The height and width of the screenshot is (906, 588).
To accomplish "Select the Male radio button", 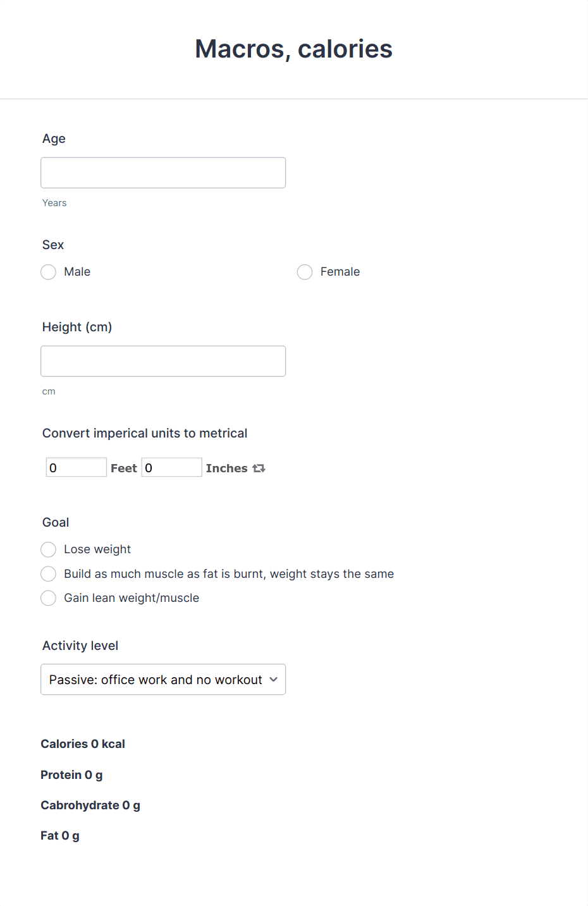I will 48,272.
